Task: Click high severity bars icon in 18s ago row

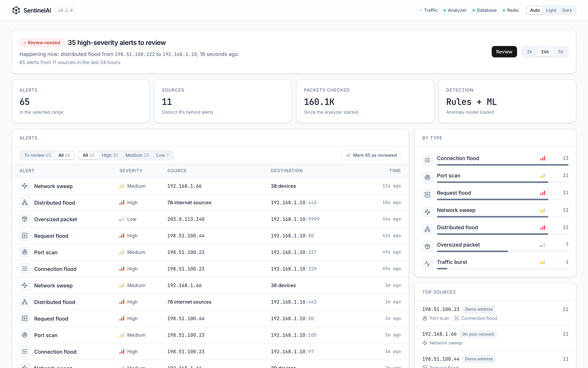Action: 122,203
